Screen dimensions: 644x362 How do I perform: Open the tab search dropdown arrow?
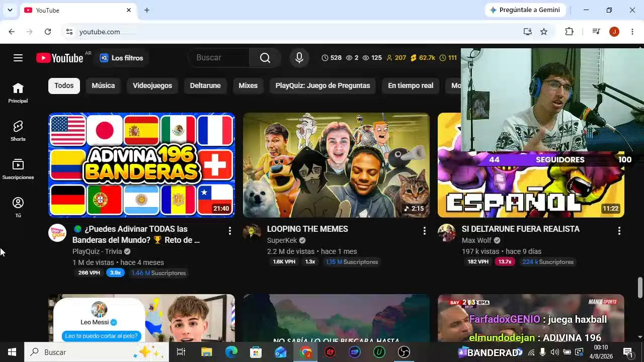point(10,10)
